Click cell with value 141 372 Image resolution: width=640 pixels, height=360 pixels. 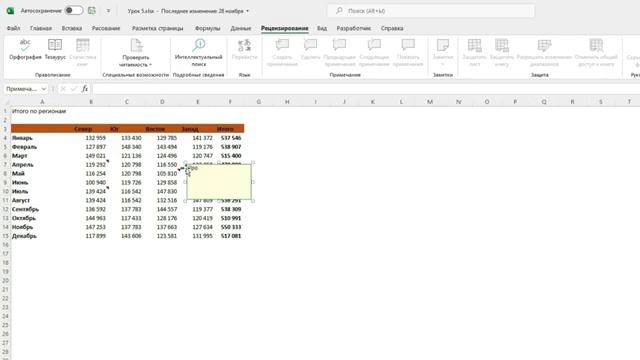click(x=202, y=138)
